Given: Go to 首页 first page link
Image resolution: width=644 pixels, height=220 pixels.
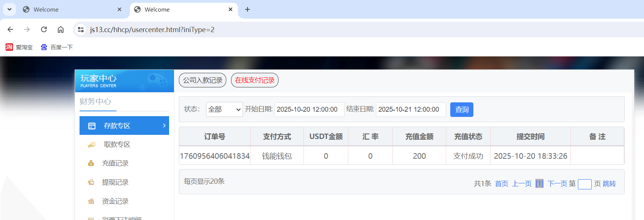Looking at the screenshot, I should (501, 184).
